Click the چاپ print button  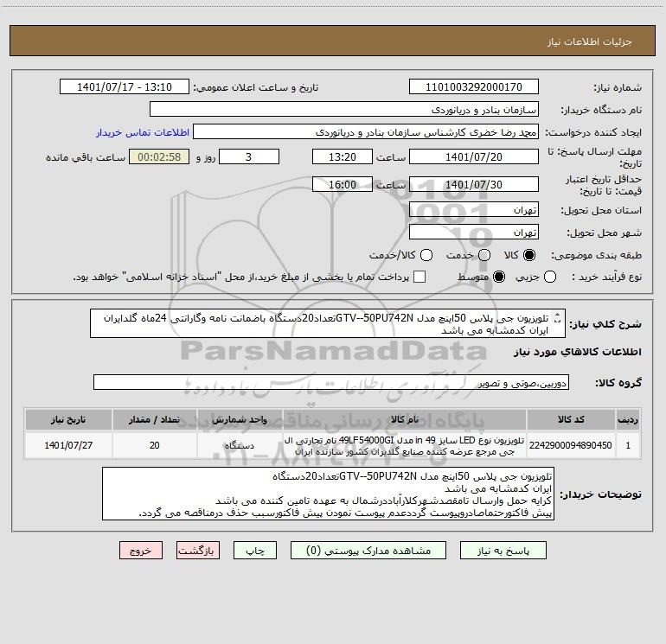tap(255, 551)
